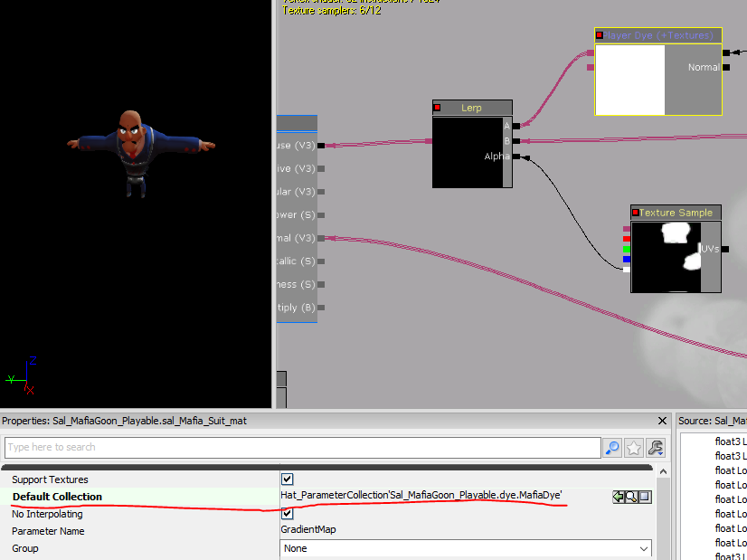Viewport: 747px width, 560px height.
Task: Click Lerp node's Alpha input connector
Action: click(x=516, y=157)
